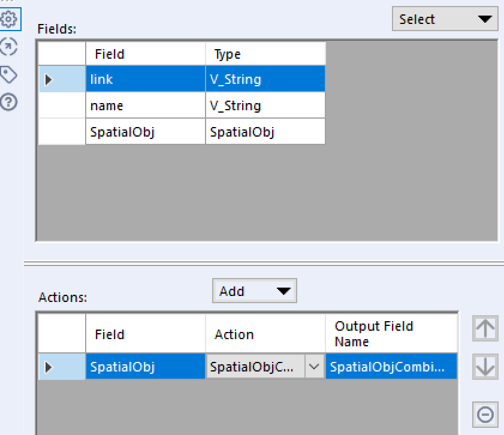Click the Help question mark icon

(9, 102)
